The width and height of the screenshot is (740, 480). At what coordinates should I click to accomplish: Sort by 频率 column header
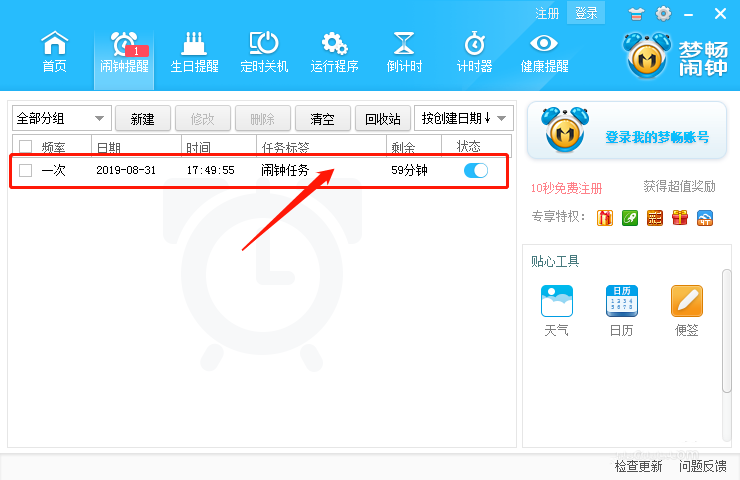coord(53,147)
